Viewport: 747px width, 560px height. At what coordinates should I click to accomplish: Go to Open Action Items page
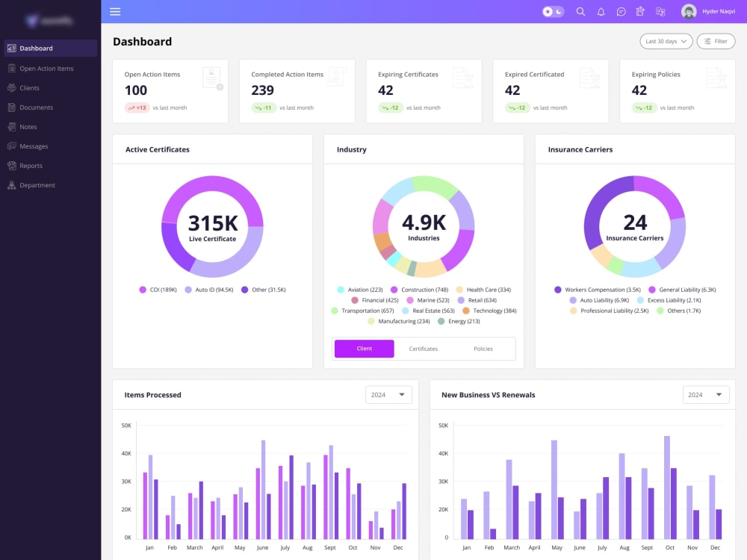(x=46, y=69)
